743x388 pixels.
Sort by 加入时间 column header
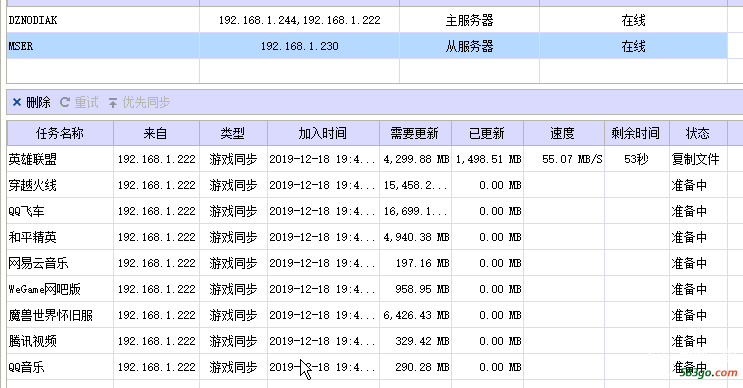click(x=323, y=133)
